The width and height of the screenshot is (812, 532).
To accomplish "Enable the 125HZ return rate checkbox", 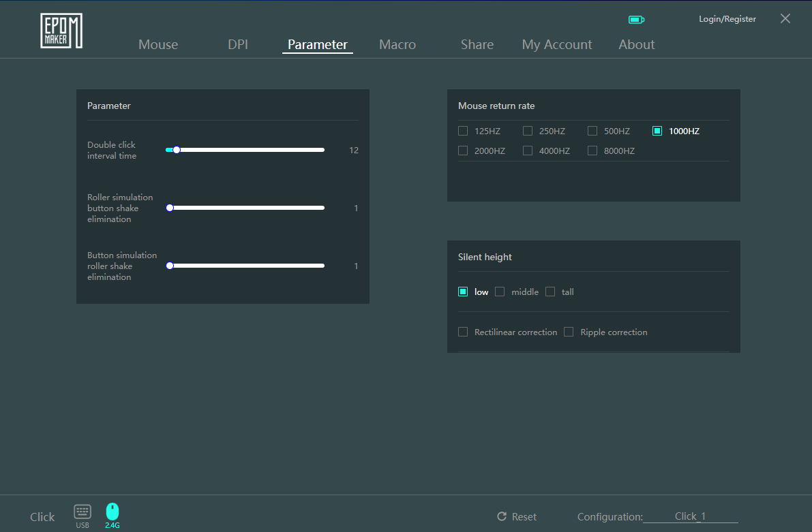I will (x=463, y=131).
